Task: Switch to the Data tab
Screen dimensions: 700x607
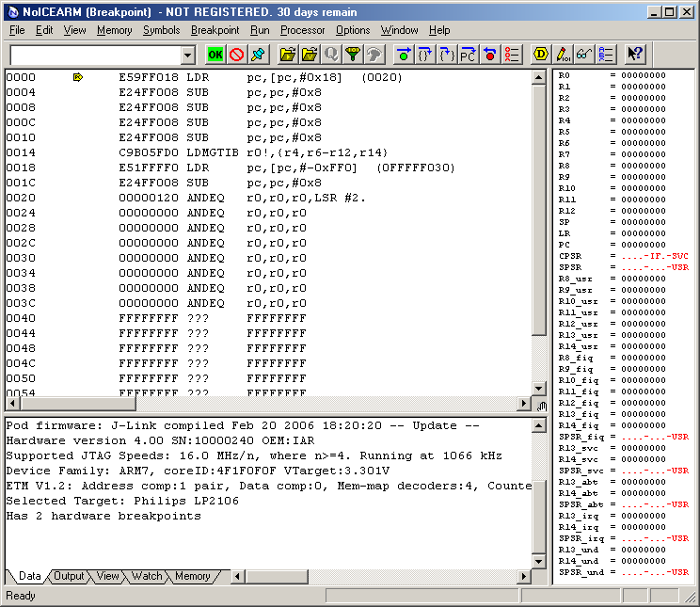Action: pyautogui.click(x=29, y=576)
